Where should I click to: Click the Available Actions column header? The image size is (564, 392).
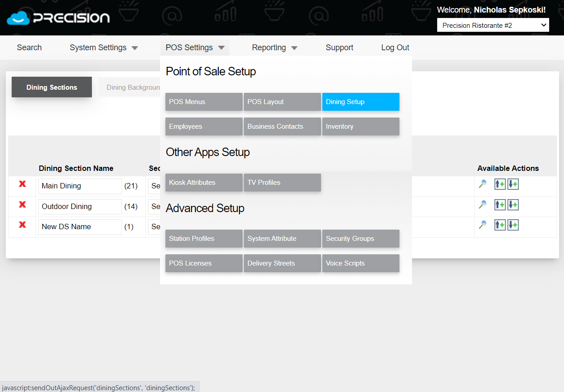[508, 169]
